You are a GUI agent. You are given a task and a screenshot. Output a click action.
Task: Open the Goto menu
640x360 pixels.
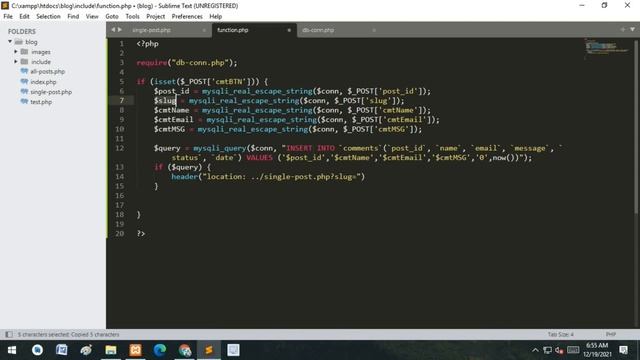coord(111,16)
